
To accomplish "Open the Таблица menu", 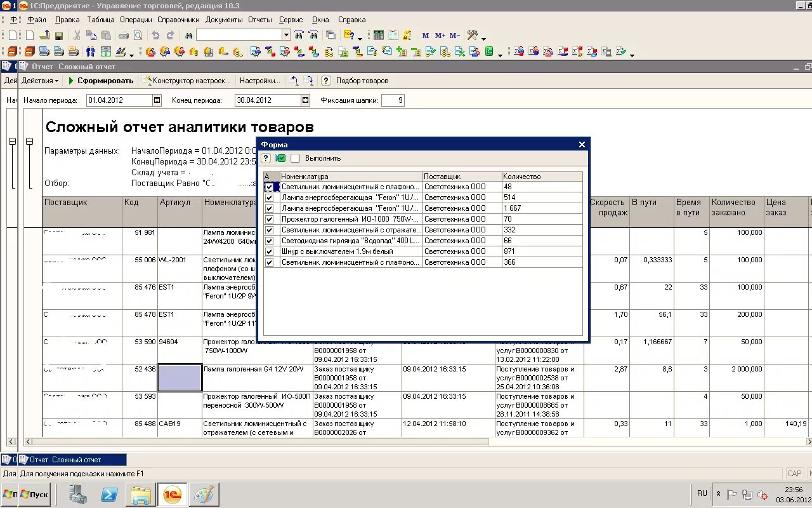I will tap(101, 20).
